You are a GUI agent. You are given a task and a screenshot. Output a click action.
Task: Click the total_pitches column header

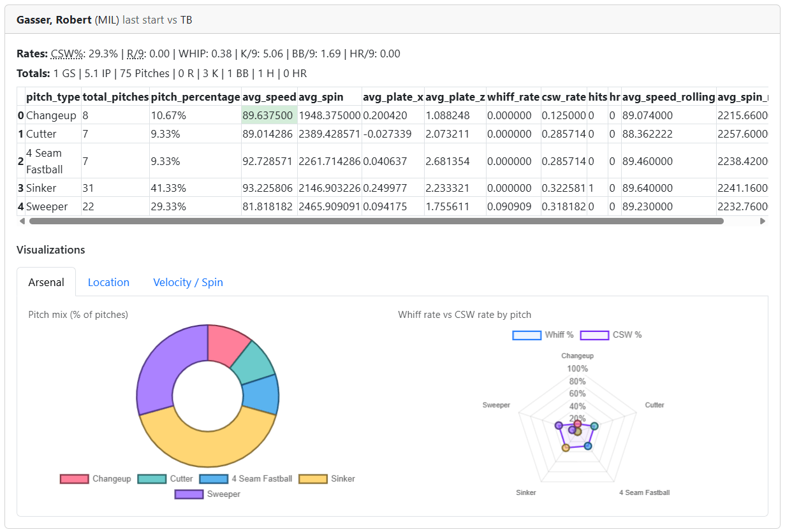click(115, 97)
